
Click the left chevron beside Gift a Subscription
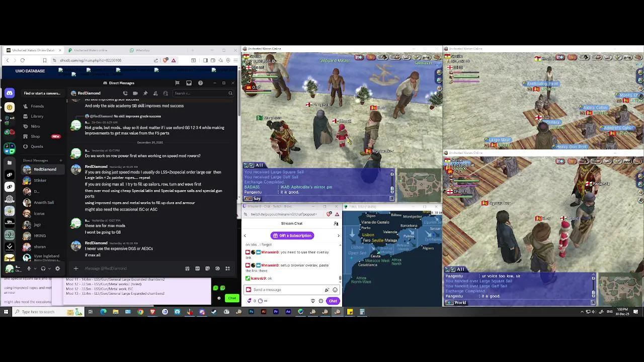[x=245, y=236]
